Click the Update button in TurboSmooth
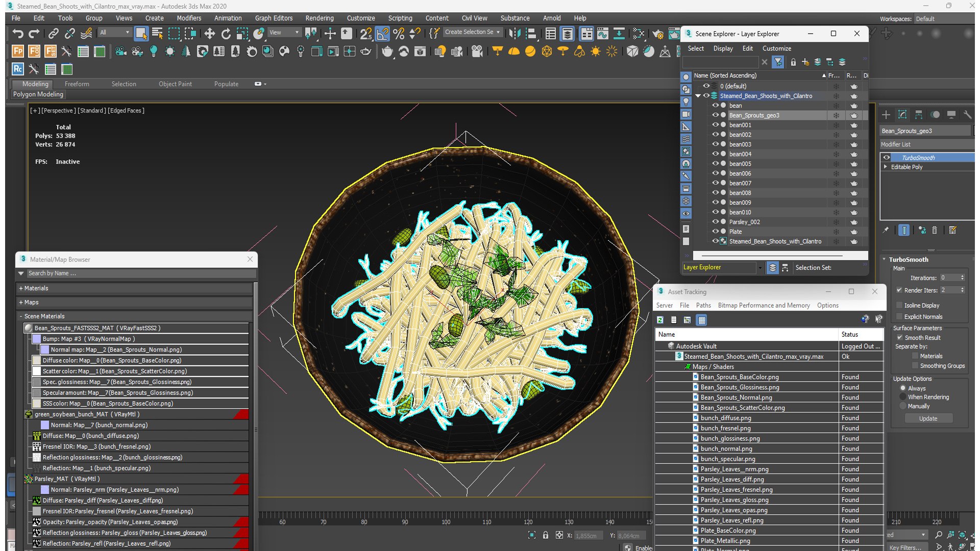980x551 pixels. point(928,418)
